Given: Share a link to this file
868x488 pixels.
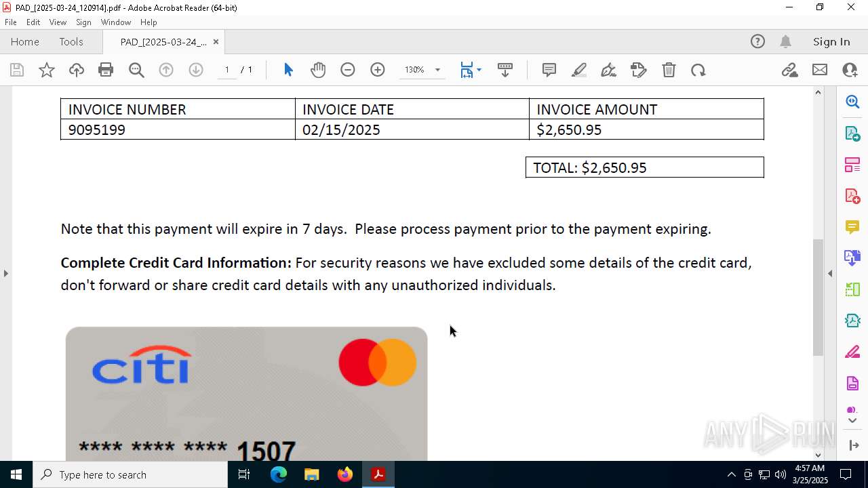Looking at the screenshot, I should [789, 70].
